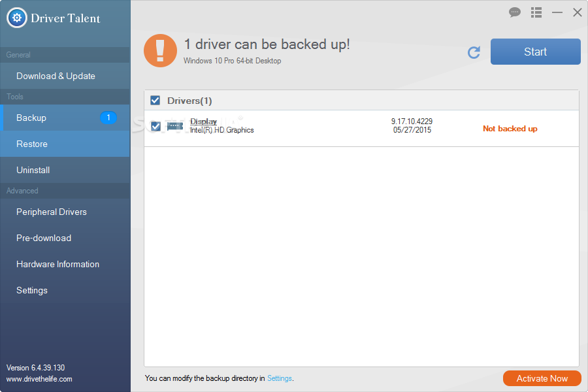Open Hardware Information page
588x392 pixels.
65,264
